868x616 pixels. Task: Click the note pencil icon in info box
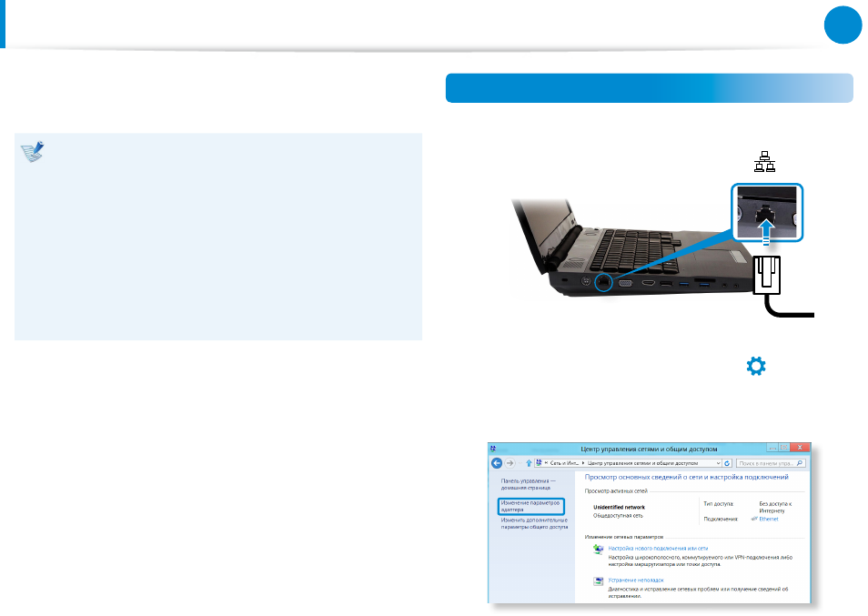pos(32,152)
